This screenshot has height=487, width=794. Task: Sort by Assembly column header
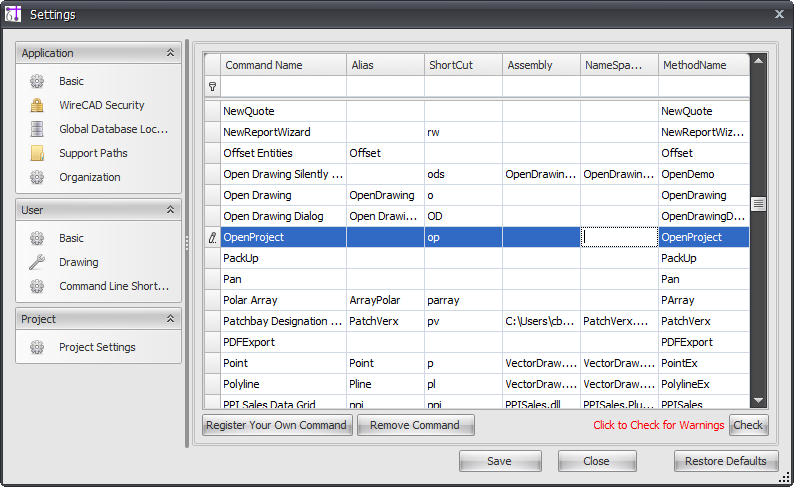point(541,65)
